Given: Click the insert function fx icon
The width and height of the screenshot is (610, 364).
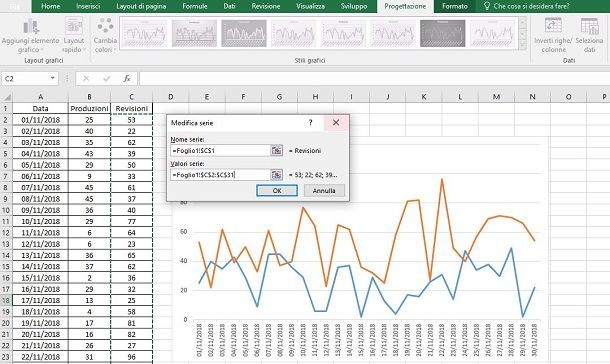Looking at the screenshot, I should 127,79.
